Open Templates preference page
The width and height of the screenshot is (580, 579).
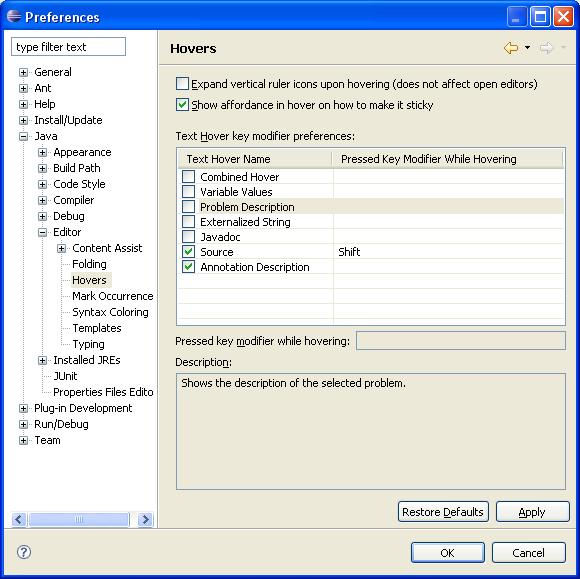(97, 328)
